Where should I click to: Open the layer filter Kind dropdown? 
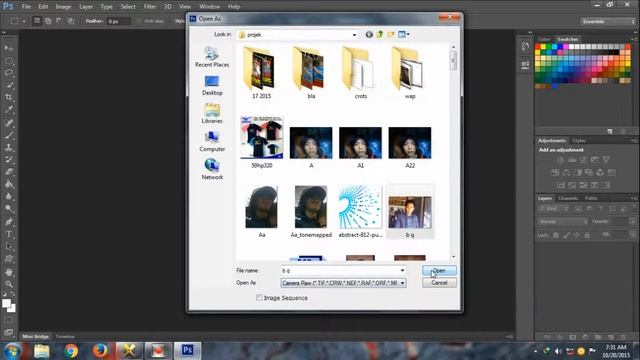(x=554, y=209)
